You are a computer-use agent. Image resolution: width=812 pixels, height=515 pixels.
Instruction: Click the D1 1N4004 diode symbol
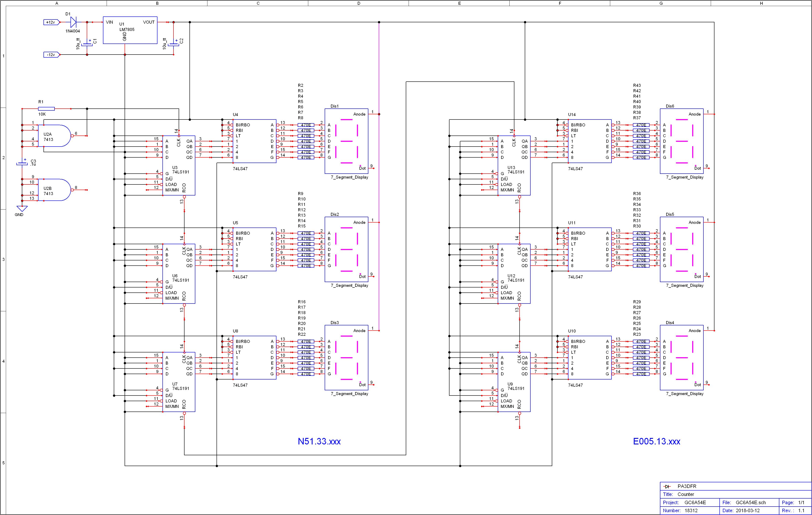coord(73,22)
